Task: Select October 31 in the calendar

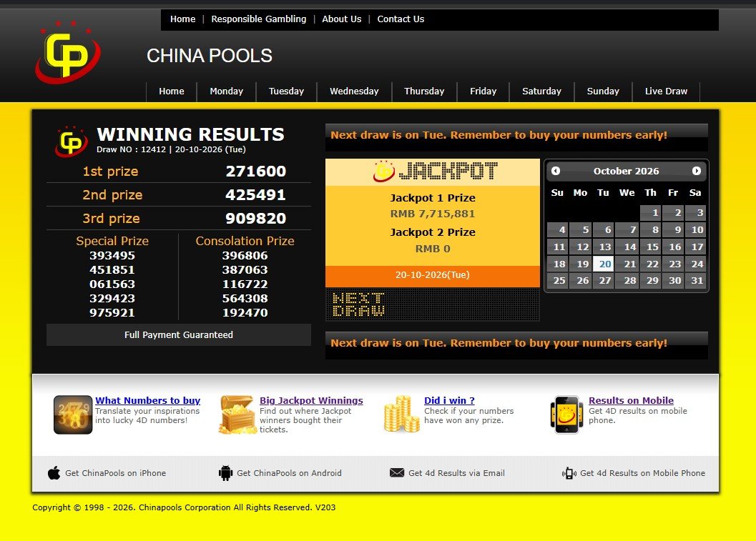Action: (696, 281)
